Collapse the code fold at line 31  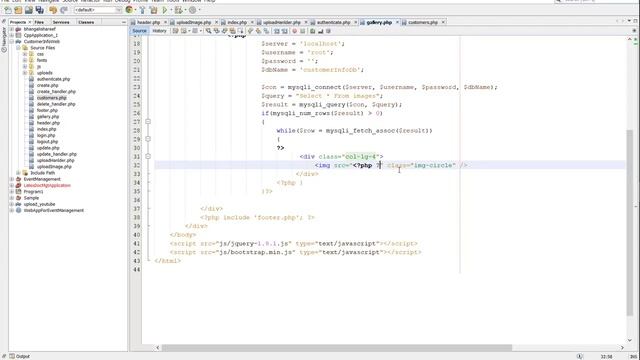[x=148, y=156]
